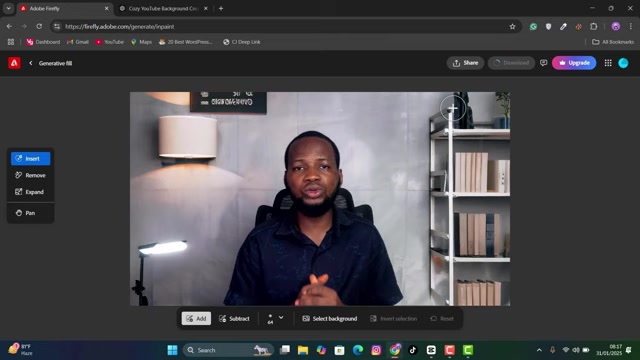Open the Extensions puzzle icon

click(x=593, y=27)
